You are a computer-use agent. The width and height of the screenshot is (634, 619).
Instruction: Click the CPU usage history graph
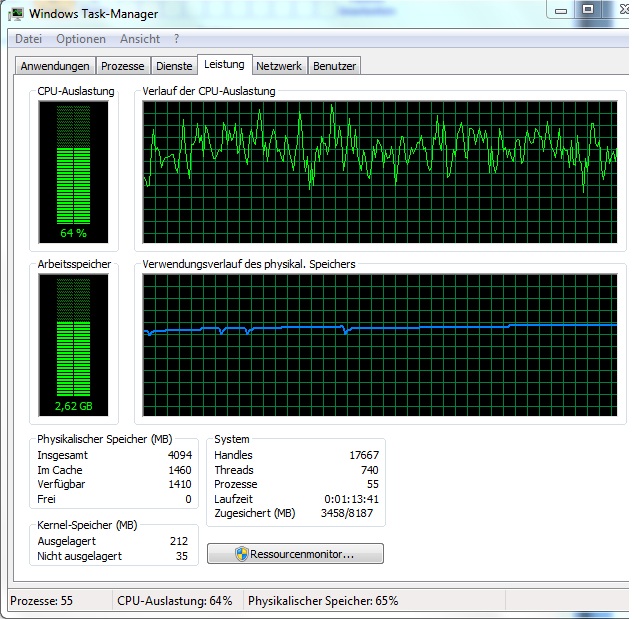pyautogui.click(x=380, y=172)
